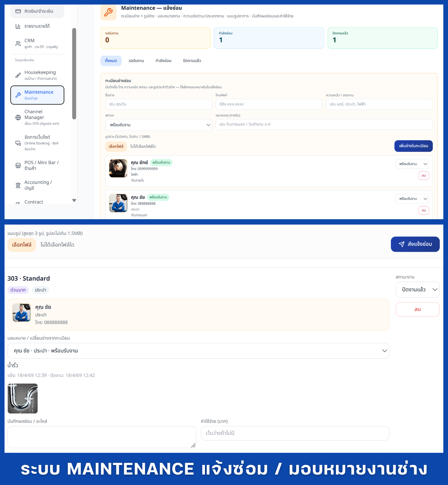
Task: Click คุณ ชัย photo in job card
Action: click(x=21, y=313)
